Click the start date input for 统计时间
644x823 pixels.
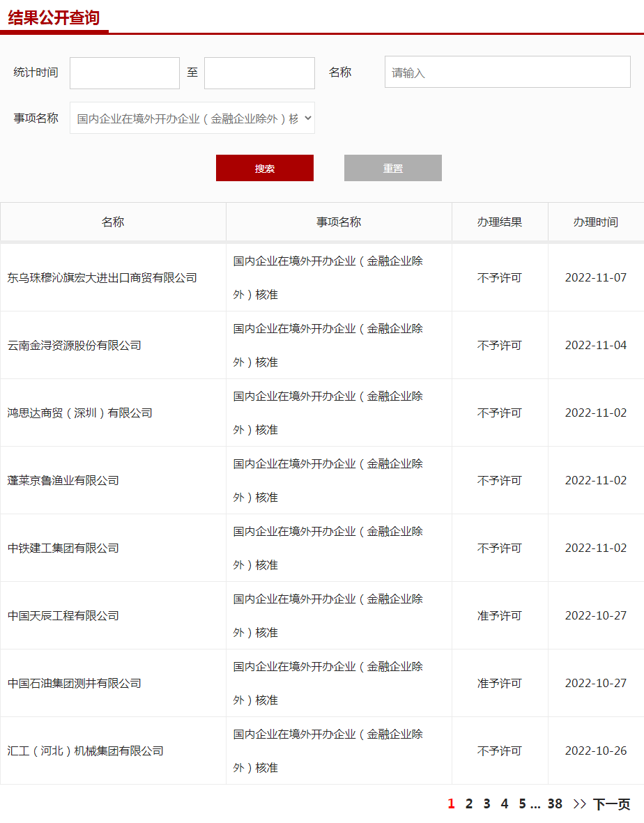pos(124,73)
